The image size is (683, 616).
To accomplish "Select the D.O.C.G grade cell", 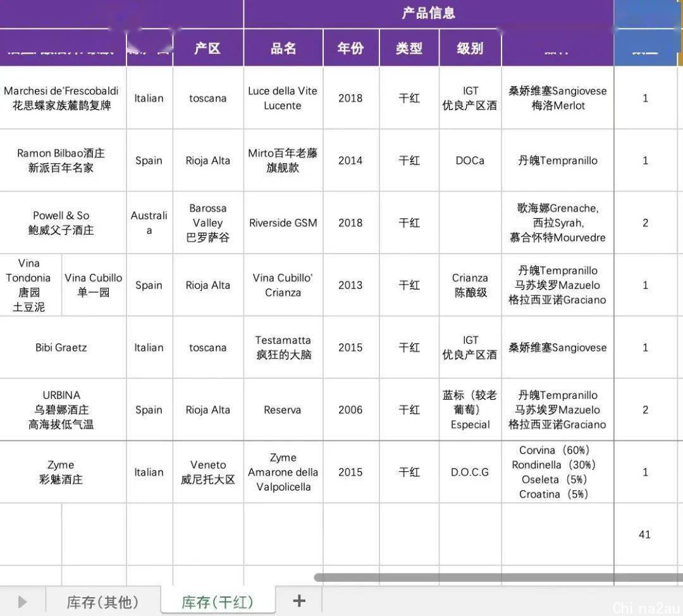I will (470, 472).
